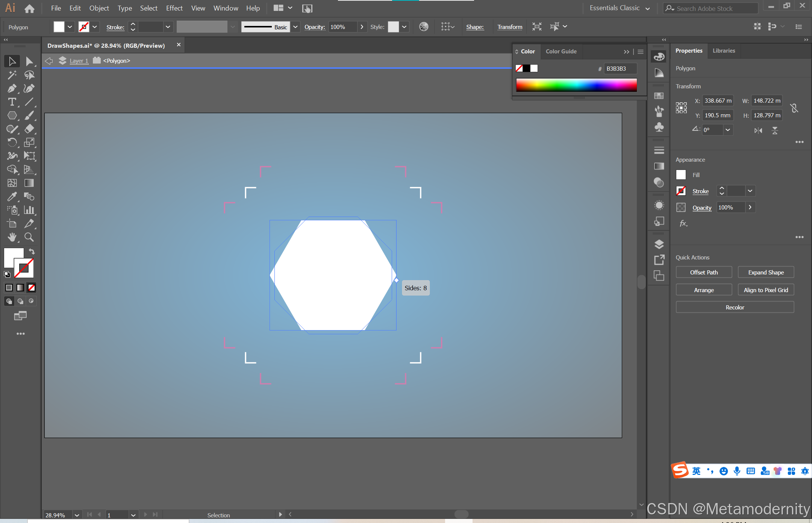Choose the Zoom tool
The height and width of the screenshot is (523, 812).
29,237
